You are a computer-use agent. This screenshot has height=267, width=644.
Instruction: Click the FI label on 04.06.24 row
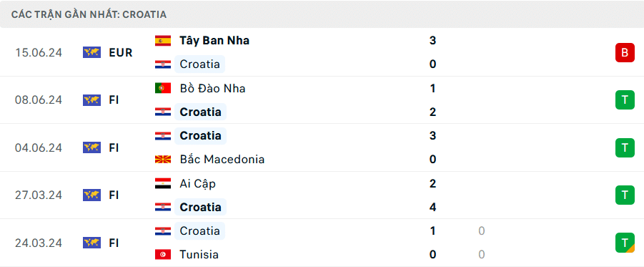coord(114,147)
